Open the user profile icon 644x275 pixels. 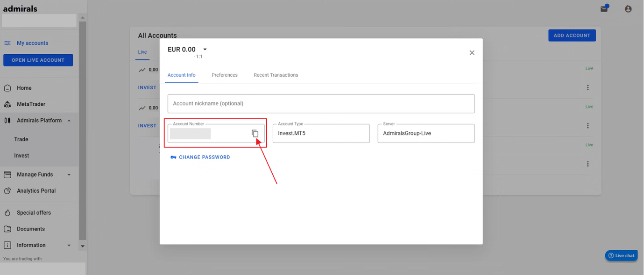point(628,9)
